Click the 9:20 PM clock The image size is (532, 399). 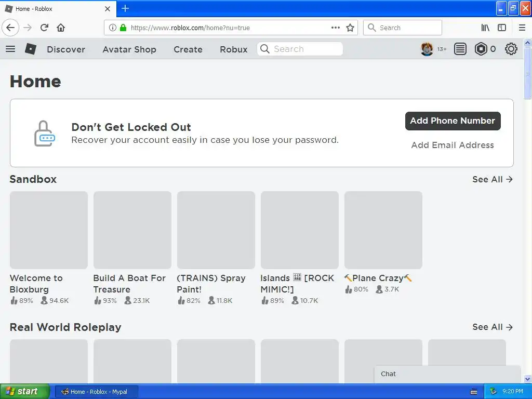(x=513, y=392)
